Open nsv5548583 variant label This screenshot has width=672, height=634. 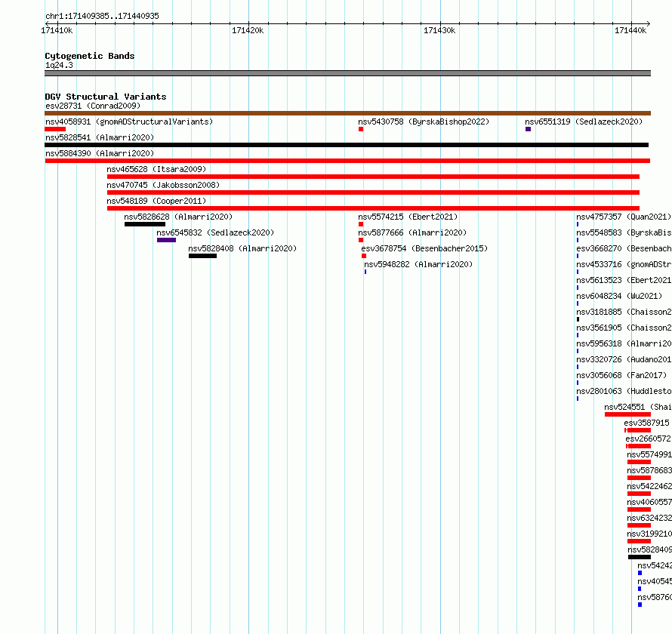[x=624, y=232]
